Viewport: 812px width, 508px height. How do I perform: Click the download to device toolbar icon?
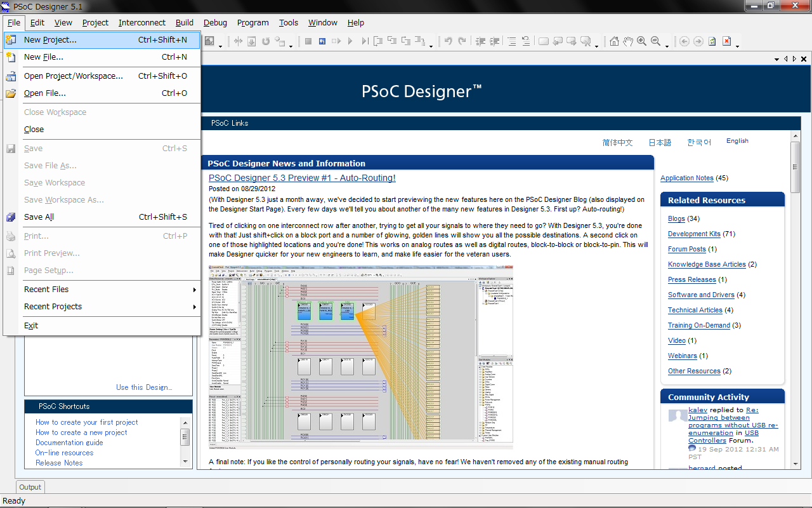pos(252,41)
